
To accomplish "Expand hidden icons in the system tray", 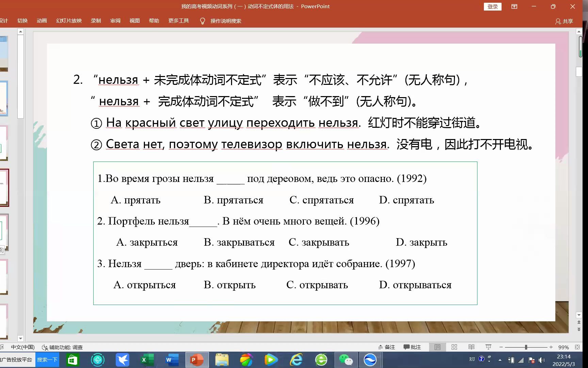I will [500, 359].
